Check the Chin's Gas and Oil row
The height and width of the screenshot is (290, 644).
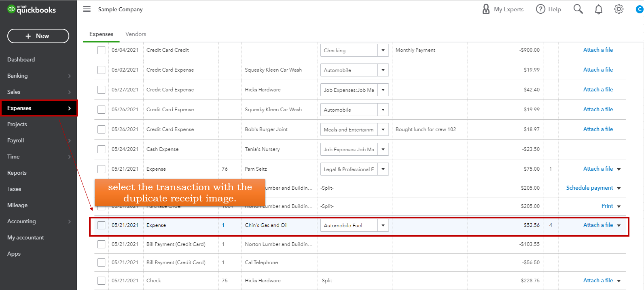[101, 225]
